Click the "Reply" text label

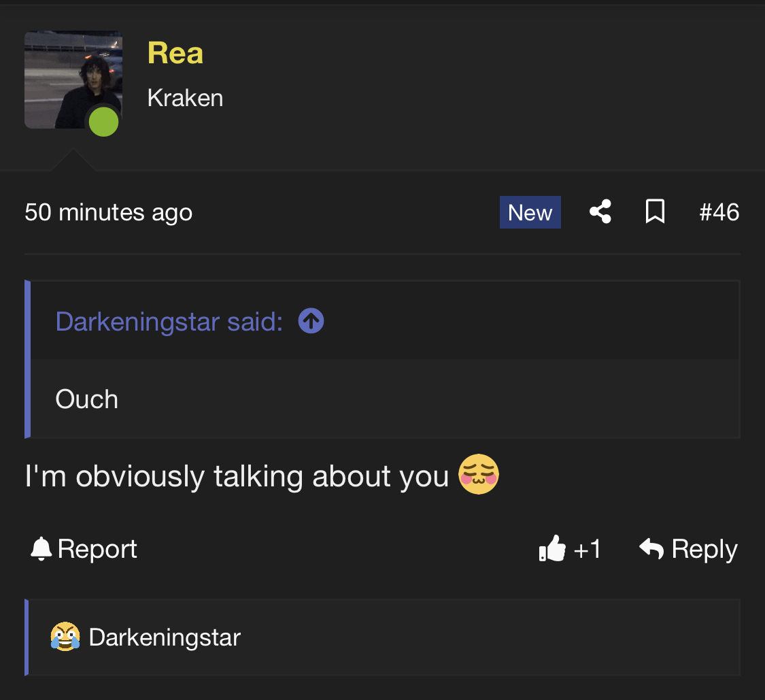pyautogui.click(x=704, y=549)
